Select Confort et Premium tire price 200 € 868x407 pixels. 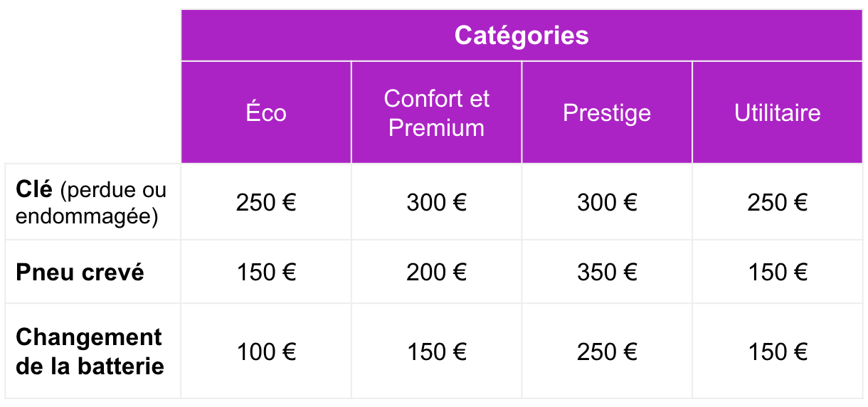[x=436, y=272]
